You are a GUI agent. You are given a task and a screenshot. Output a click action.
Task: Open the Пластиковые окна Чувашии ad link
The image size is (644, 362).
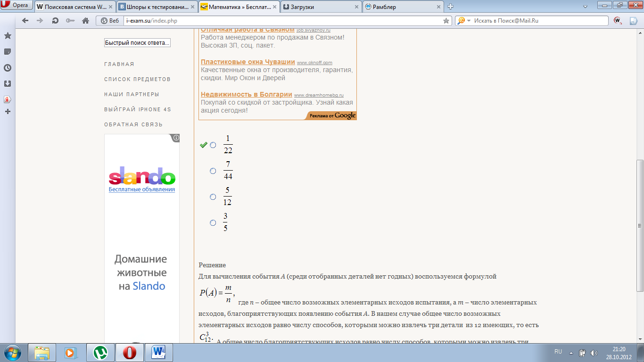(248, 62)
